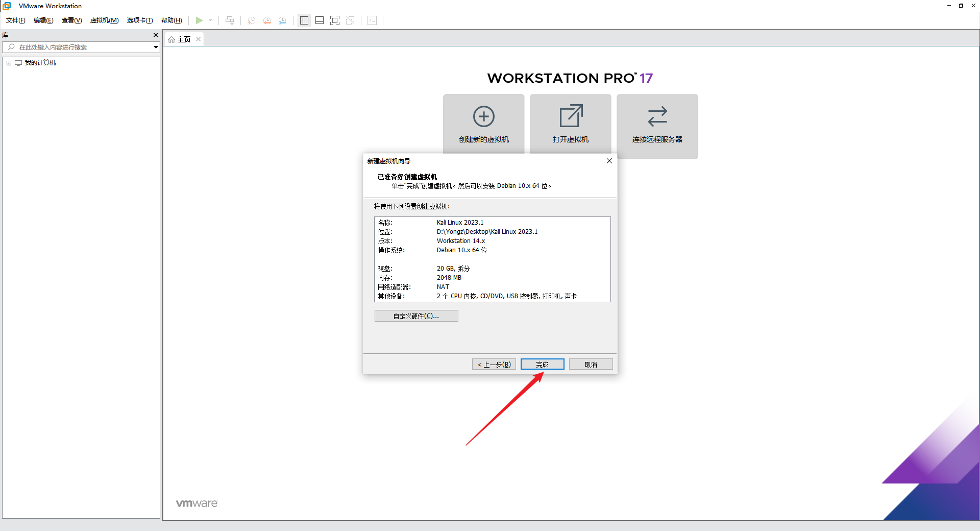Viewport: 980px width, 531px height.
Task: Click the Unity mode toolbar icon
Action: [x=350, y=20]
